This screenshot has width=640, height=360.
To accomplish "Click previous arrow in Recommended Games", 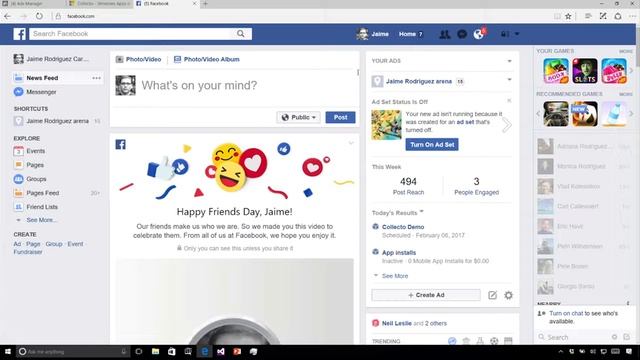I will tap(538, 113).
